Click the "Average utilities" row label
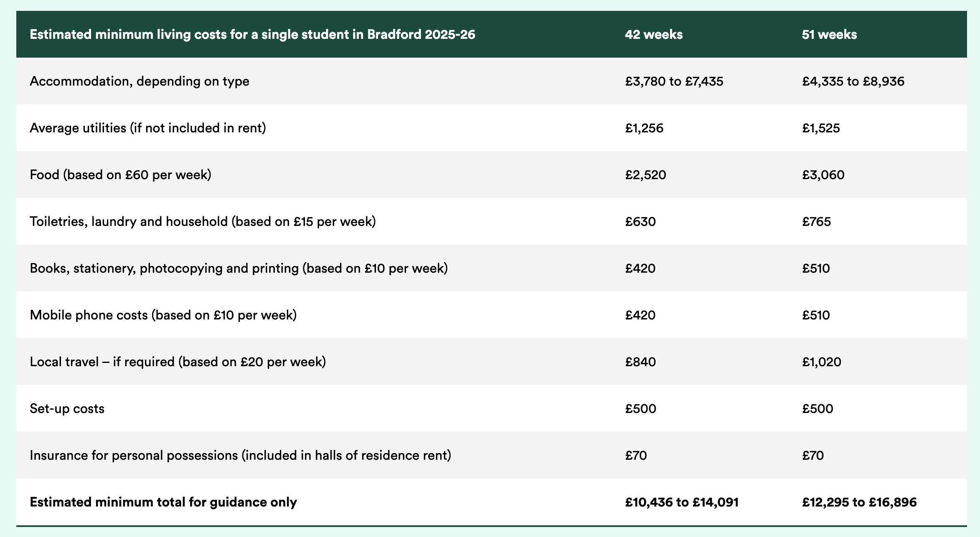The height and width of the screenshot is (537, 980). [x=148, y=128]
